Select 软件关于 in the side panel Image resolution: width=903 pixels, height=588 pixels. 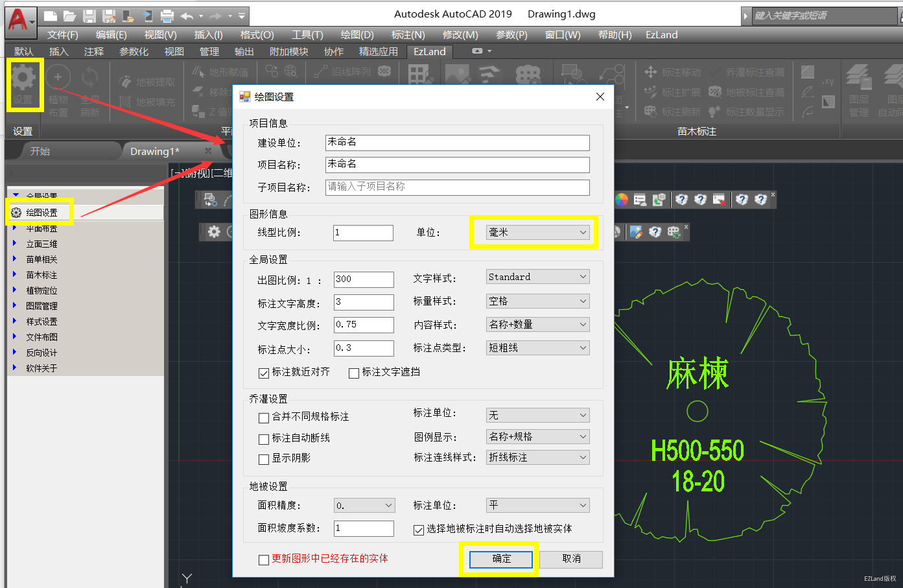point(41,368)
